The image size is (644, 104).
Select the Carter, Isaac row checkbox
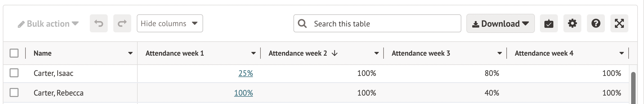[14, 73]
